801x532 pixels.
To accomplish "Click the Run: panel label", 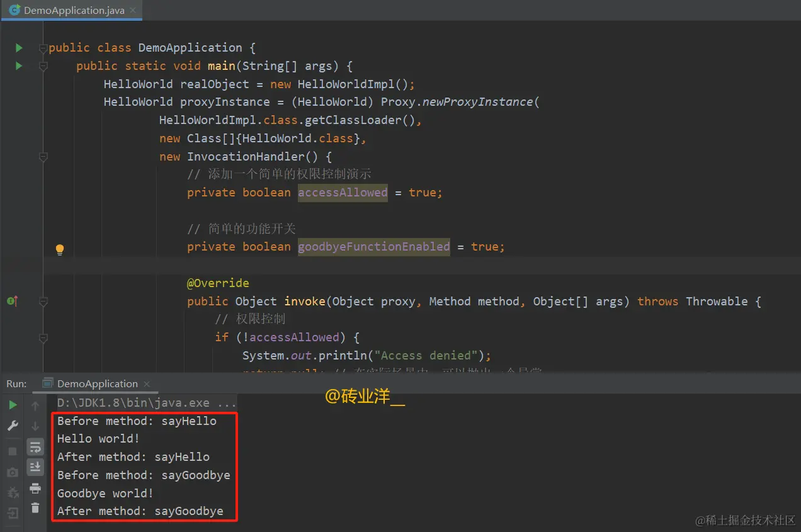I will (16, 383).
